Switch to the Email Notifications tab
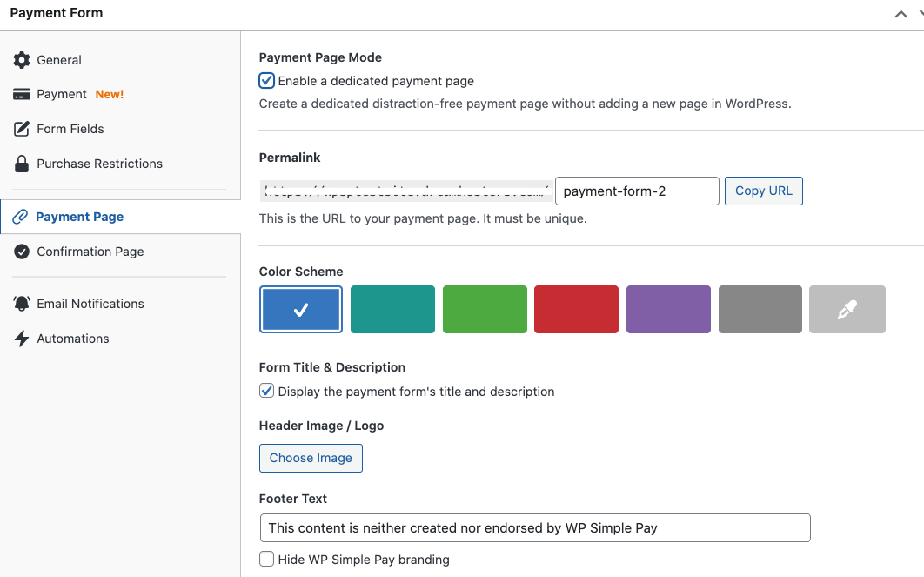This screenshot has height=577, width=924. [x=90, y=304]
